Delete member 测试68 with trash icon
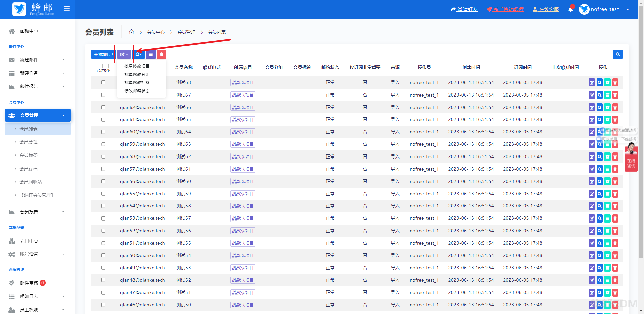Screen dimensions: 644x314 pos(615,82)
